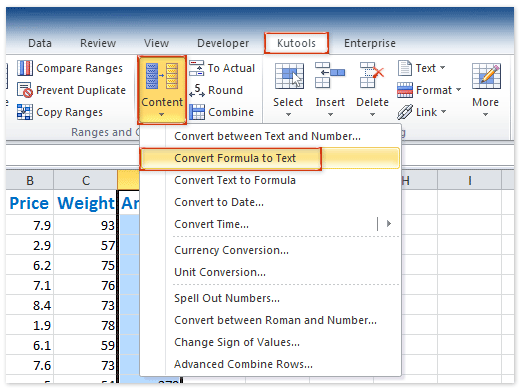Select the Enterprise tab

370,43
